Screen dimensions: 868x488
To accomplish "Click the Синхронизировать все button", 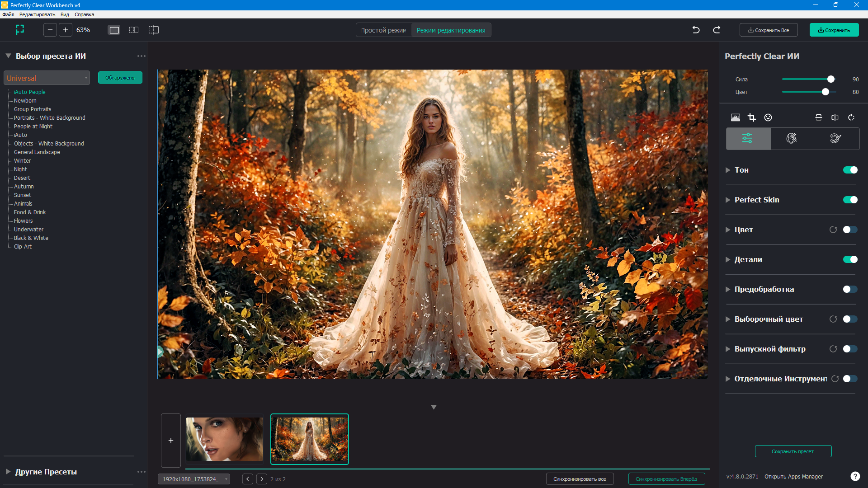I will coord(579,479).
